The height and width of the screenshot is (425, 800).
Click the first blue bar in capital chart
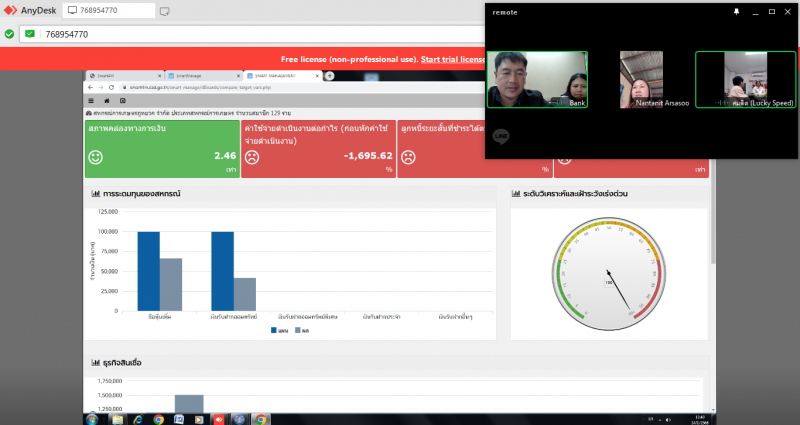pyautogui.click(x=148, y=271)
